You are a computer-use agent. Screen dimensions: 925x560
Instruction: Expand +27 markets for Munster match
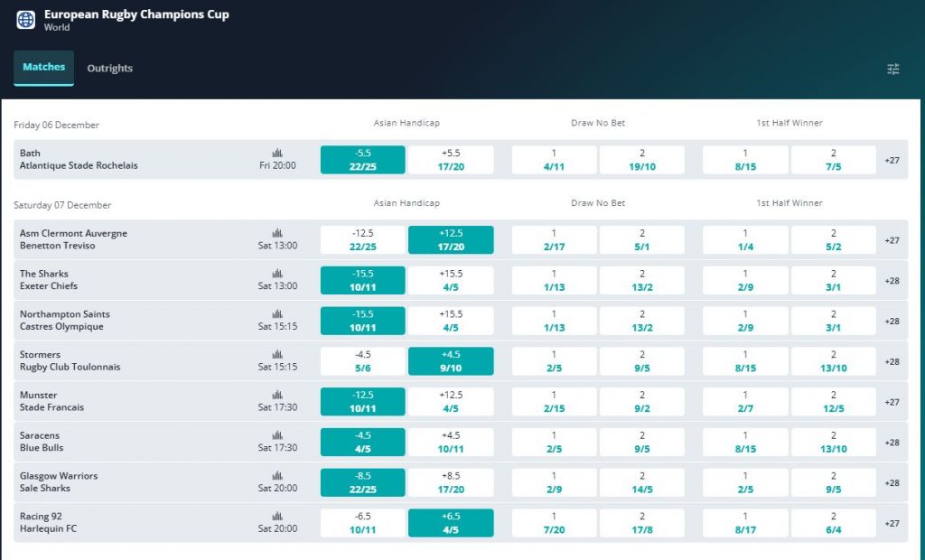(892, 402)
